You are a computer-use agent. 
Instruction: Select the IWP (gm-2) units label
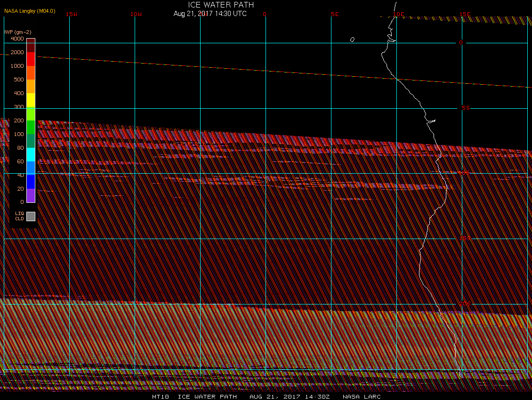click(x=18, y=32)
